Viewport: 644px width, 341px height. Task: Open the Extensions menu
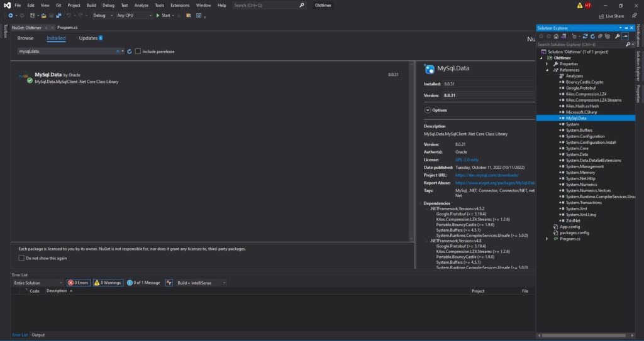coord(180,5)
